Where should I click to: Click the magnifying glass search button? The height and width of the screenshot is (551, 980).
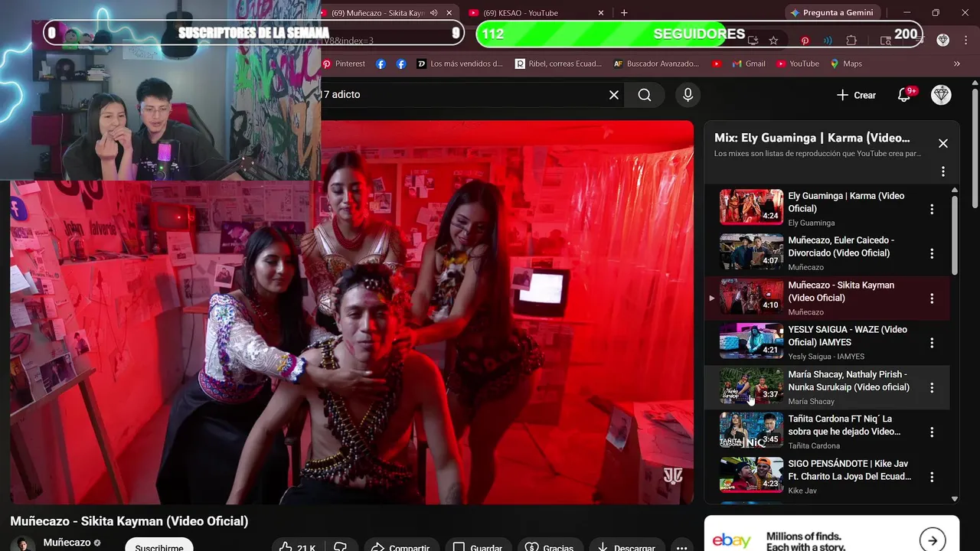point(645,95)
